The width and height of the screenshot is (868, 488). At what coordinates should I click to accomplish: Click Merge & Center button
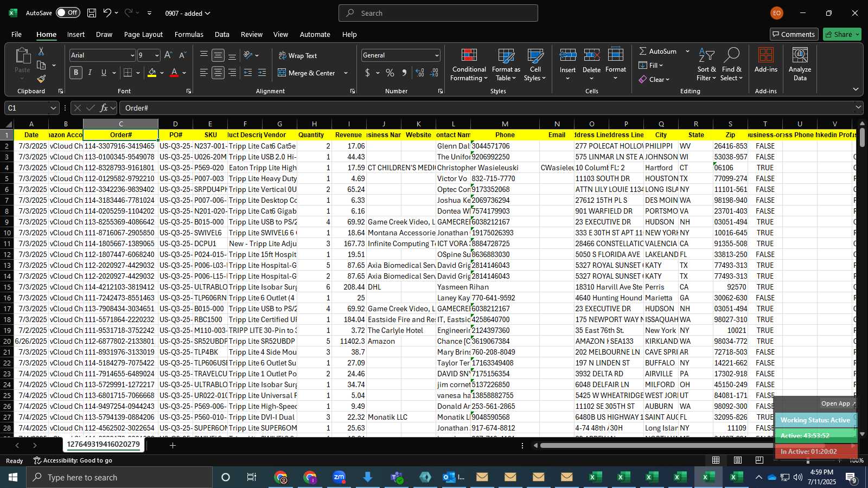click(307, 73)
